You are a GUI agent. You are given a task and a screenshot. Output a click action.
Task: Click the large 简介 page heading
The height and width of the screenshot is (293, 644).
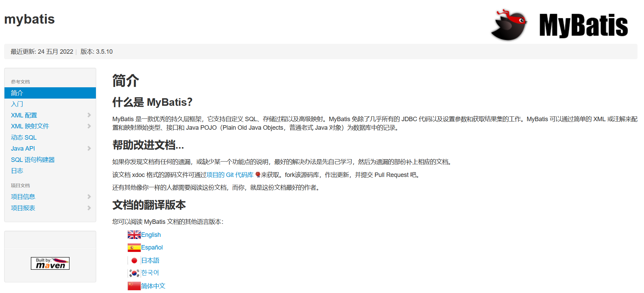point(126,81)
